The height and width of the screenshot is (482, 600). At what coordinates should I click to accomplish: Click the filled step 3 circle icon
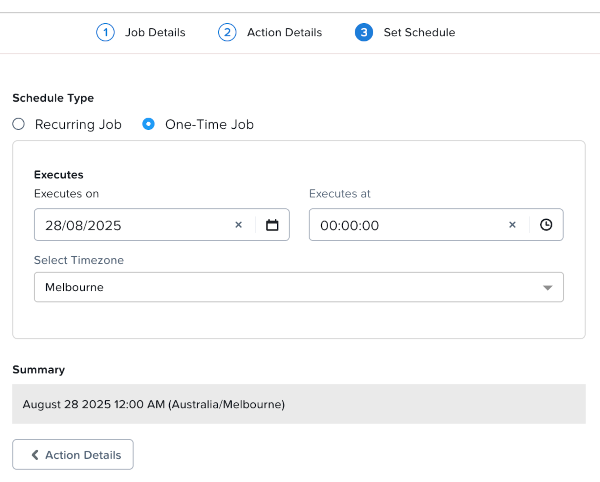364,33
